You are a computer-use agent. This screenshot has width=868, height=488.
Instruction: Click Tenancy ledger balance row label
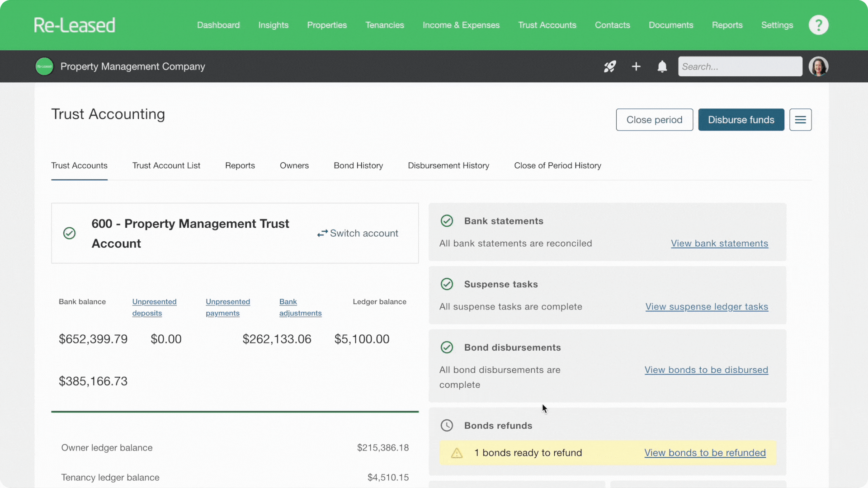click(x=110, y=478)
